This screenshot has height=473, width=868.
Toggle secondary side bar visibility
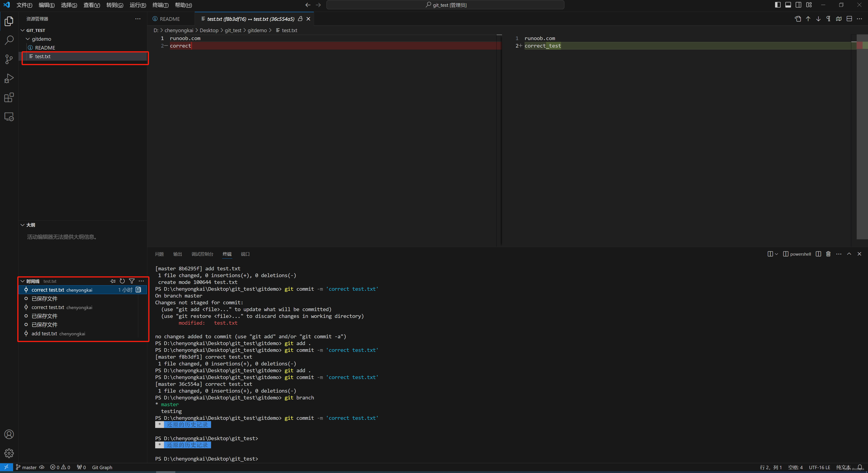[x=798, y=5]
